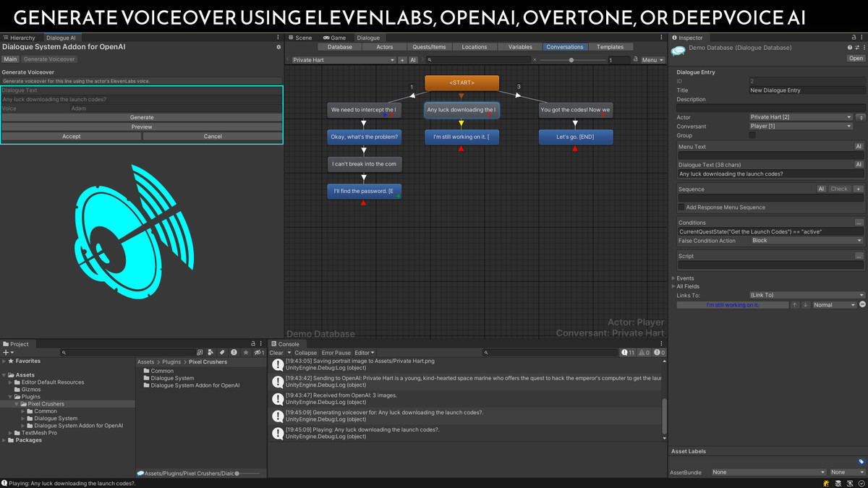868x488 pixels.
Task: Move the 'I'm still working on it' link down
Action: tap(806, 305)
